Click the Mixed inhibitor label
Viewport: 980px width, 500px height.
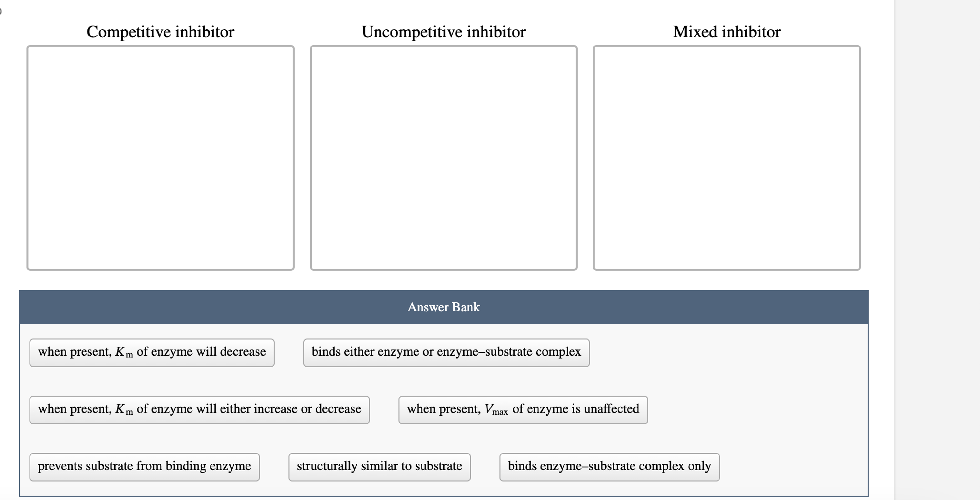(x=727, y=32)
